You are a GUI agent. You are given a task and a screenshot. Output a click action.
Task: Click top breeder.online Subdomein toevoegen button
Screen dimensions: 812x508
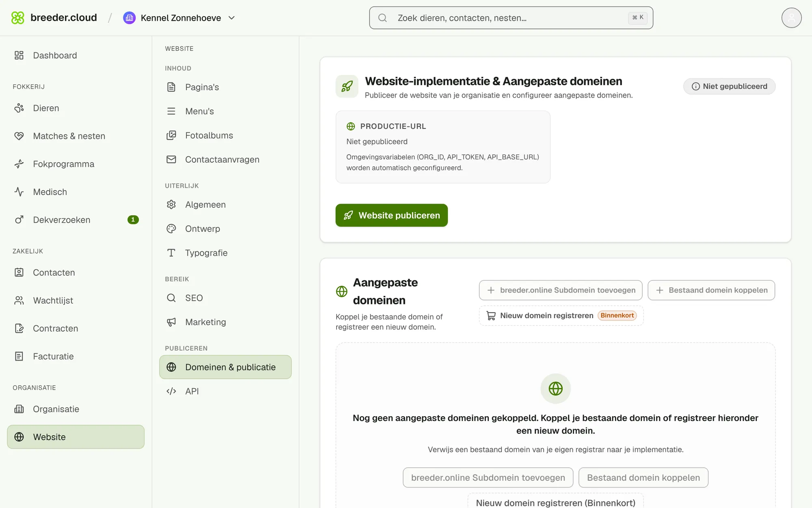point(561,290)
